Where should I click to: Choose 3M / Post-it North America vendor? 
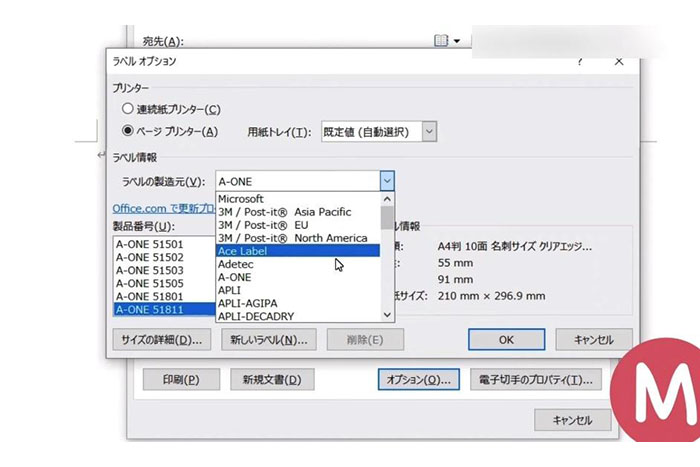[x=298, y=238]
